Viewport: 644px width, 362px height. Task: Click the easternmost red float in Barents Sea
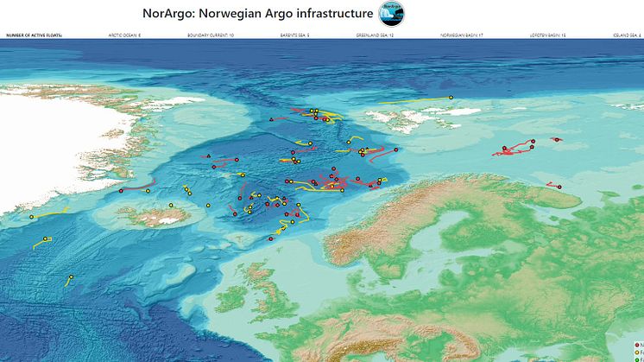point(557,139)
